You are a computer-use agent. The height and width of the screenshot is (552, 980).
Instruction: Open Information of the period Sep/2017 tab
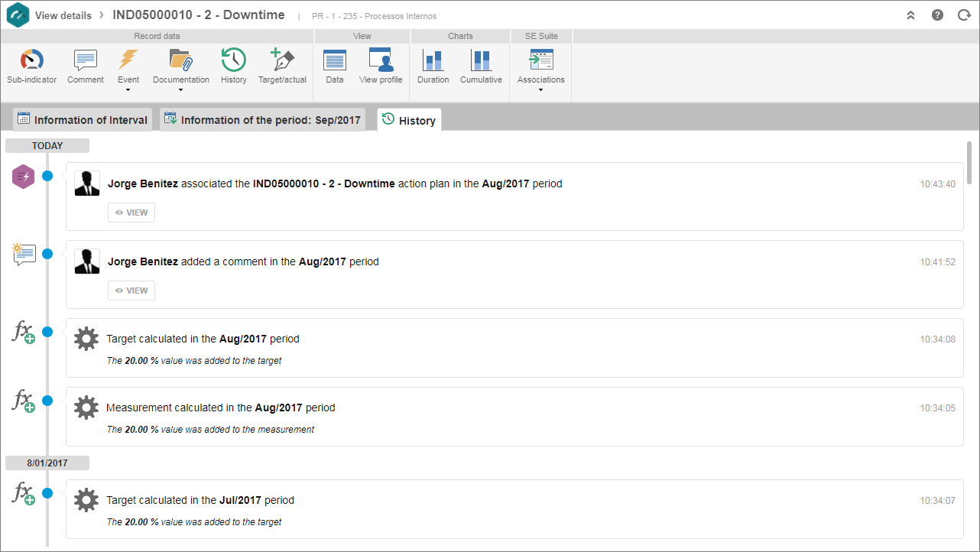coord(262,119)
